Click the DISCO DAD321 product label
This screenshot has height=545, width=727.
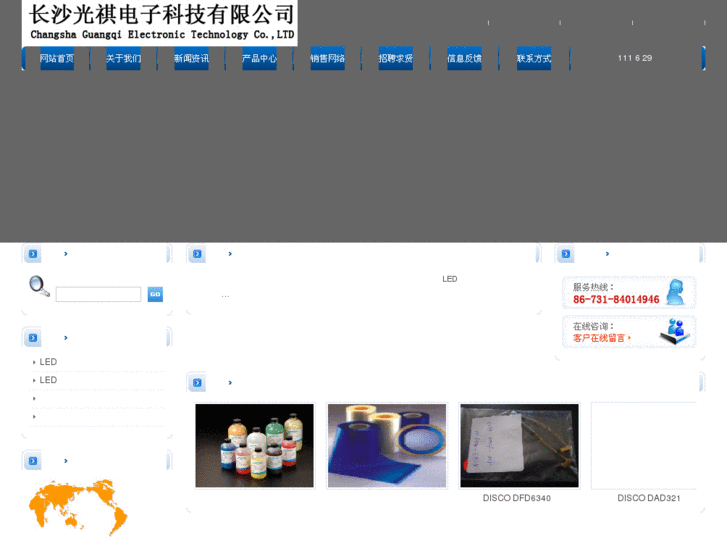click(649, 498)
